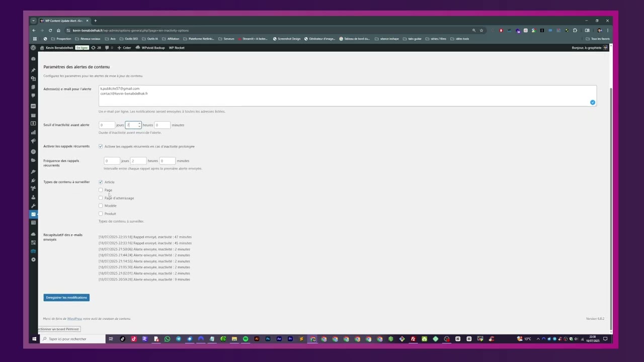This screenshot has height=362, width=644.
Task: Increment the hours threshold stepper arrow
Action: (x=139, y=123)
